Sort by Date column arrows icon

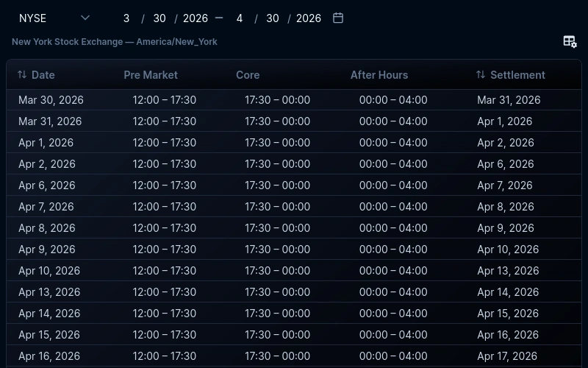pyautogui.click(x=22, y=75)
